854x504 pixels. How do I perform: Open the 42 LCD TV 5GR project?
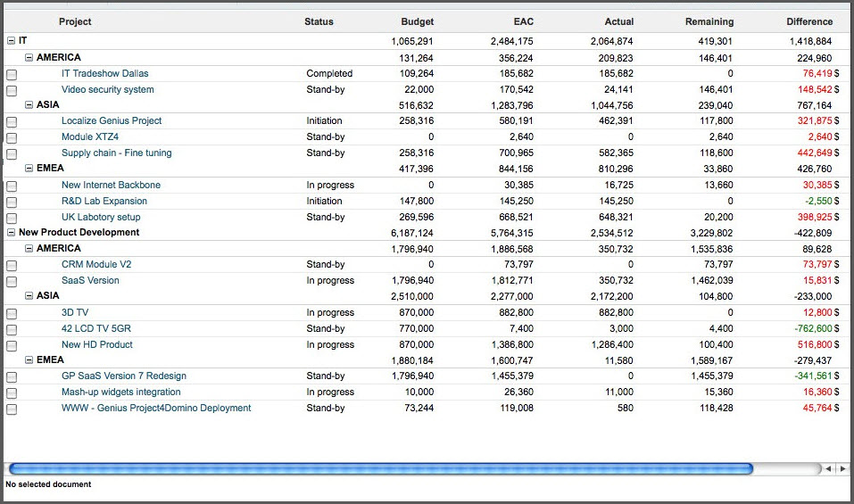coord(95,328)
